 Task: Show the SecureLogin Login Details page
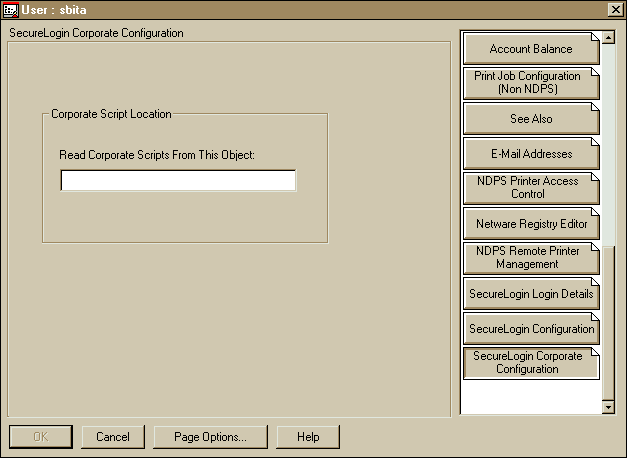click(x=531, y=293)
